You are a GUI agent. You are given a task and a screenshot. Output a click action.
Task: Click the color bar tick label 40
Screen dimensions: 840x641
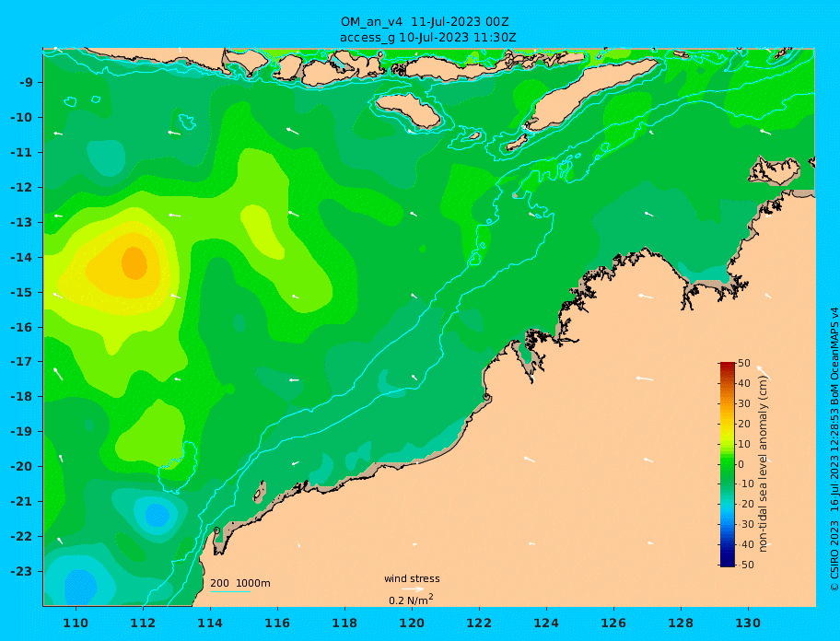tap(744, 383)
